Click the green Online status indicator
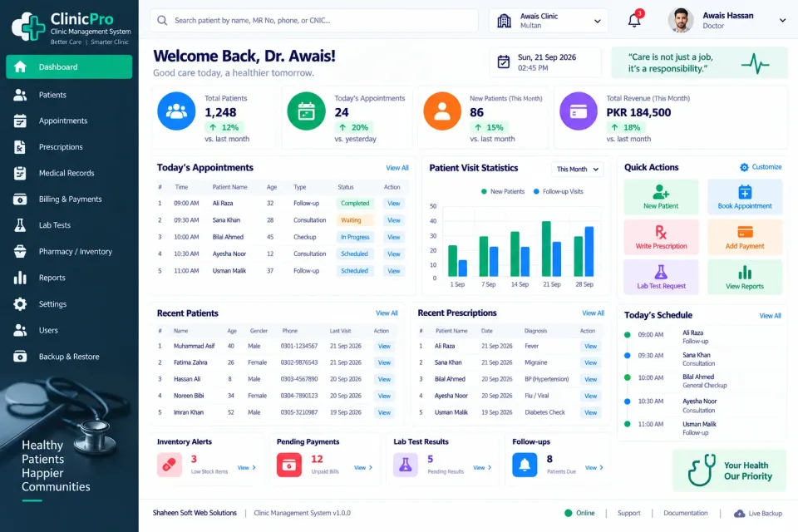The height and width of the screenshot is (532, 798). click(569, 513)
